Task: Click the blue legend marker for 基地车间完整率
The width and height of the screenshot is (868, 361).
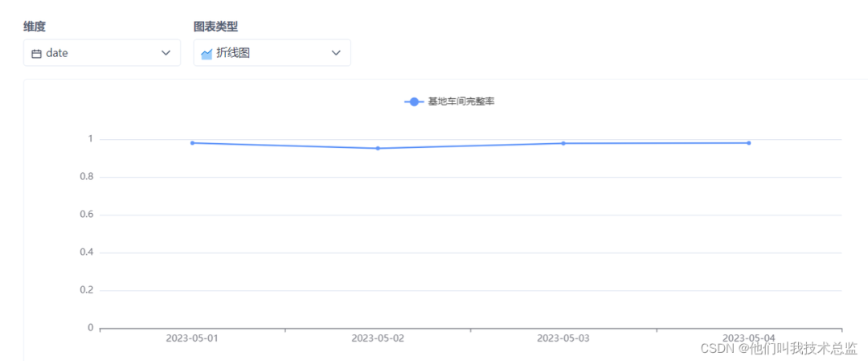Action: 415,101
